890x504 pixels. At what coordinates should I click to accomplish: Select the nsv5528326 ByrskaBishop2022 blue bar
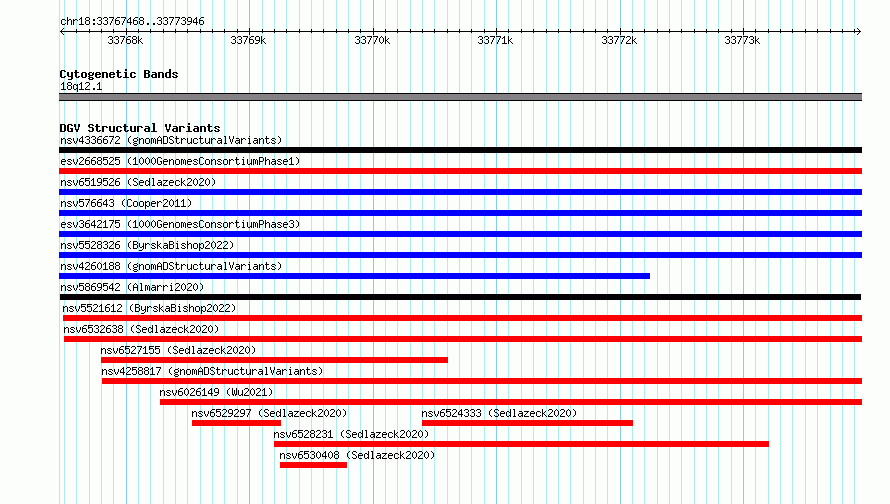tap(460, 255)
